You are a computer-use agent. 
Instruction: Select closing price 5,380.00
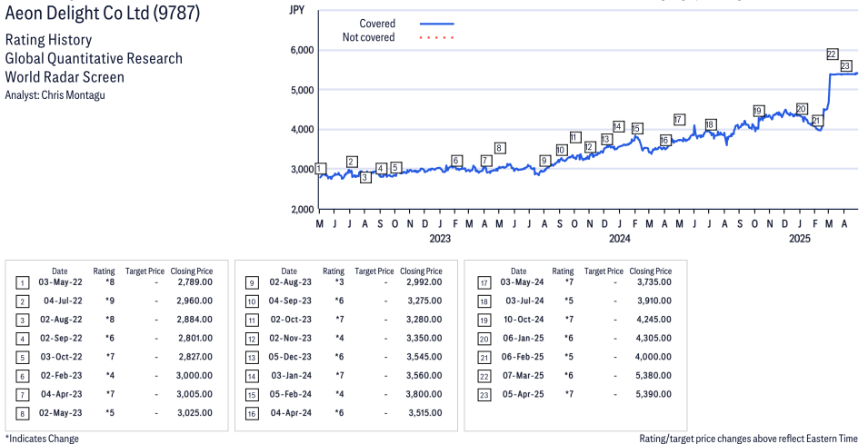(x=654, y=375)
